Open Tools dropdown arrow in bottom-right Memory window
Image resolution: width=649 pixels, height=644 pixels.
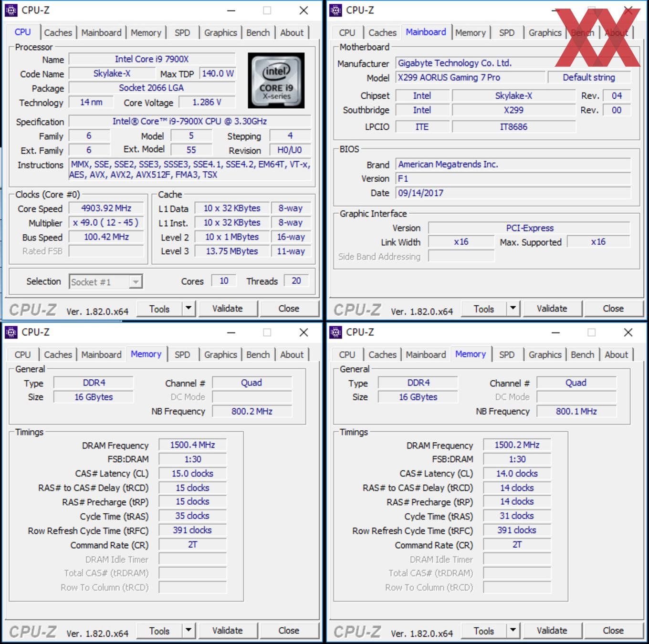click(513, 631)
